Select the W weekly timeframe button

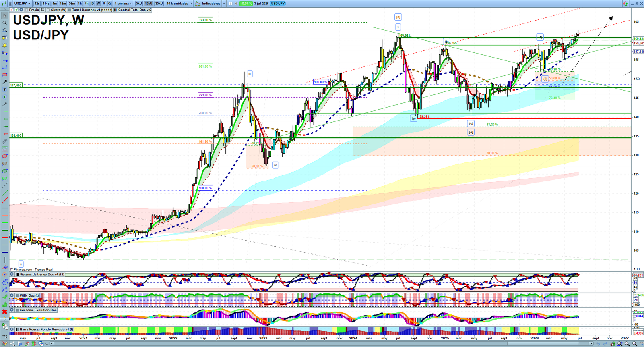click(x=98, y=3)
